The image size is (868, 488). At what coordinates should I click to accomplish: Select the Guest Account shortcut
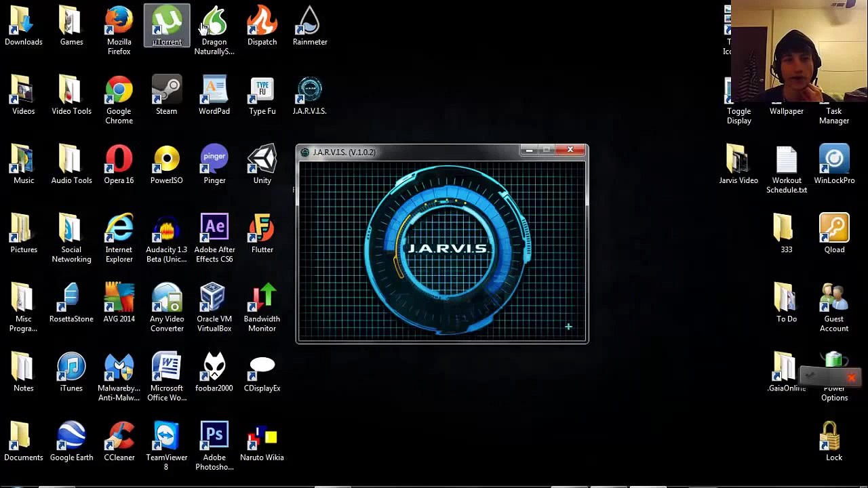point(834,307)
